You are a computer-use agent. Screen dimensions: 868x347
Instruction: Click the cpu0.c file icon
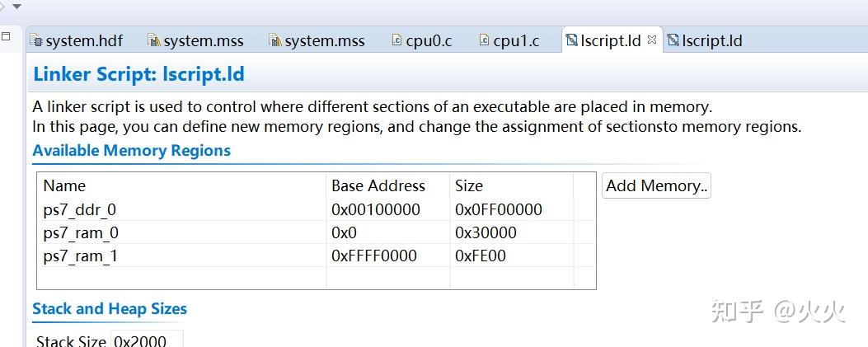[396, 40]
